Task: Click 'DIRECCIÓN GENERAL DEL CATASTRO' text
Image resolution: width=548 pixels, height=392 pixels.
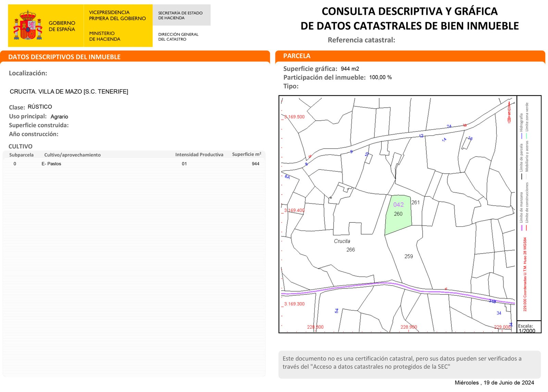Action: click(x=178, y=37)
